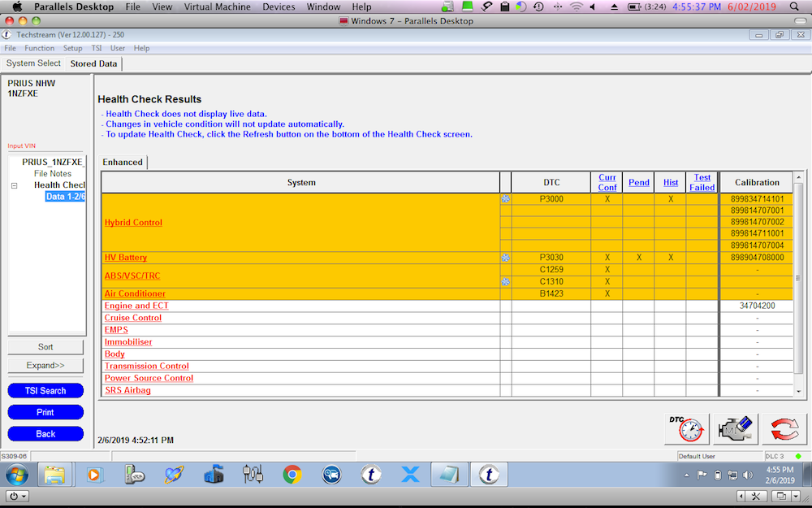Image resolution: width=812 pixels, height=508 pixels.
Task: Select the Enhanced tab
Action: 123,163
